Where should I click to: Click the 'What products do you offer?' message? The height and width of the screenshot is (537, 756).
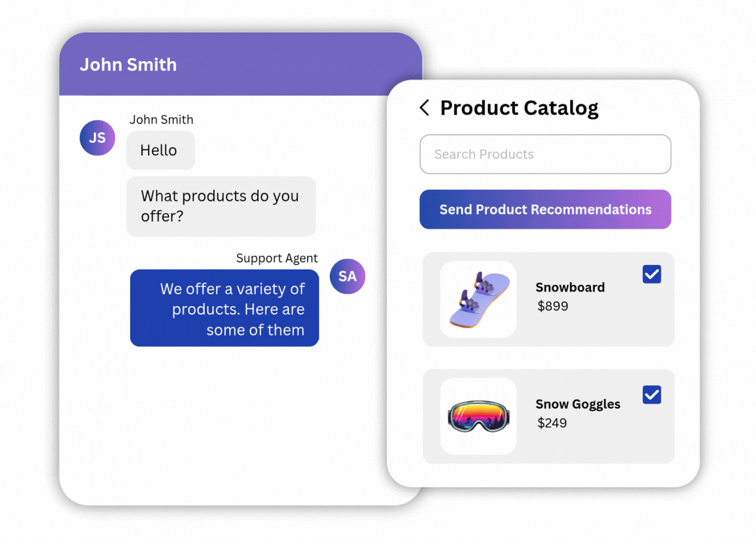coord(221,206)
